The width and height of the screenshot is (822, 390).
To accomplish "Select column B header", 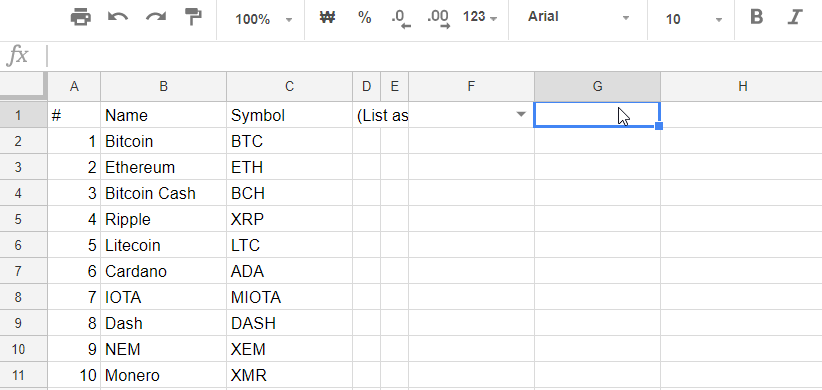I will pyautogui.click(x=164, y=86).
